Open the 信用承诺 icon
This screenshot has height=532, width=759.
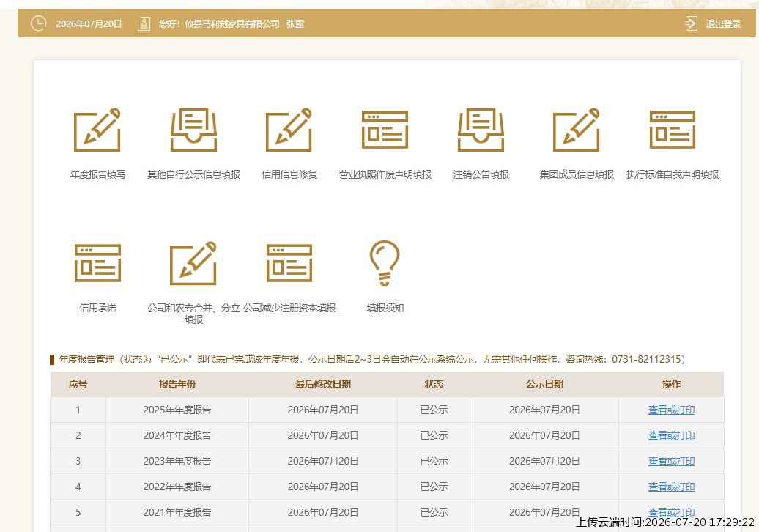(x=97, y=263)
